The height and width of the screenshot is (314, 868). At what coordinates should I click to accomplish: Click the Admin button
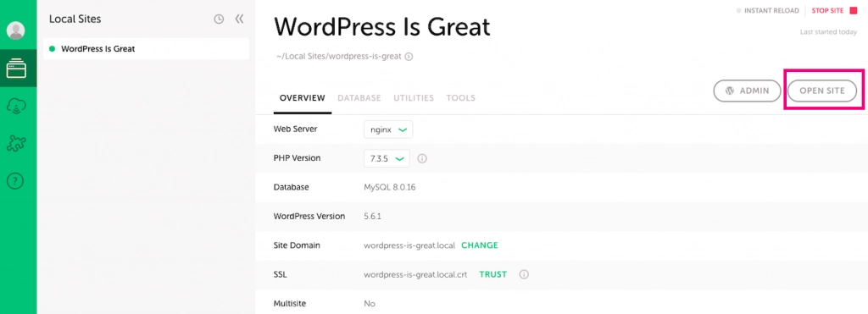pyautogui.click(x=747, y=91)
